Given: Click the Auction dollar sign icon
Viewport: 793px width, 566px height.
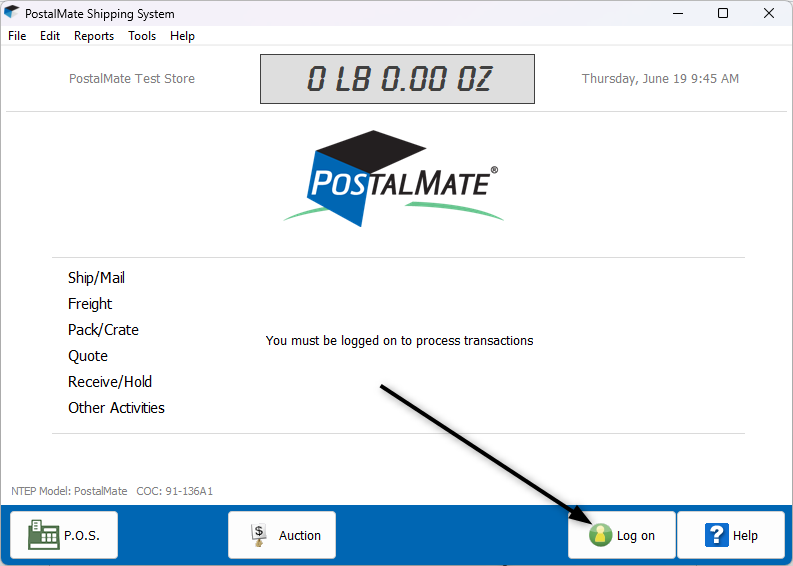Looking at the screenshot, I should pos(259,535).
